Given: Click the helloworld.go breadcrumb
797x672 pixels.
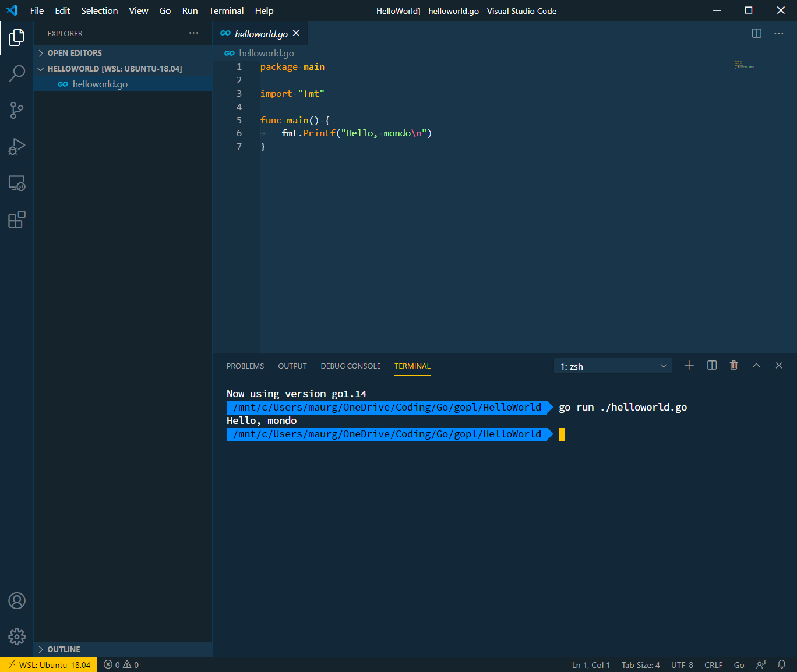Looking at the screenshot, I should click(260, 53).
